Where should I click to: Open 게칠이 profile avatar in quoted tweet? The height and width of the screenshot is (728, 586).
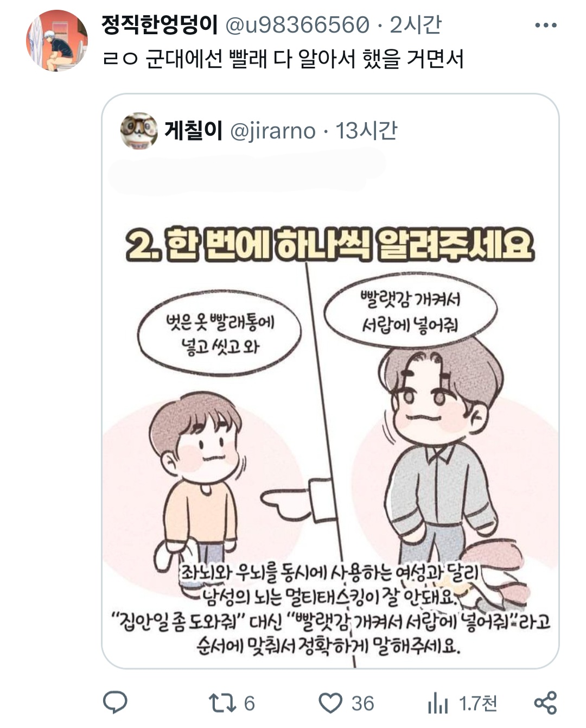point(139,131)
